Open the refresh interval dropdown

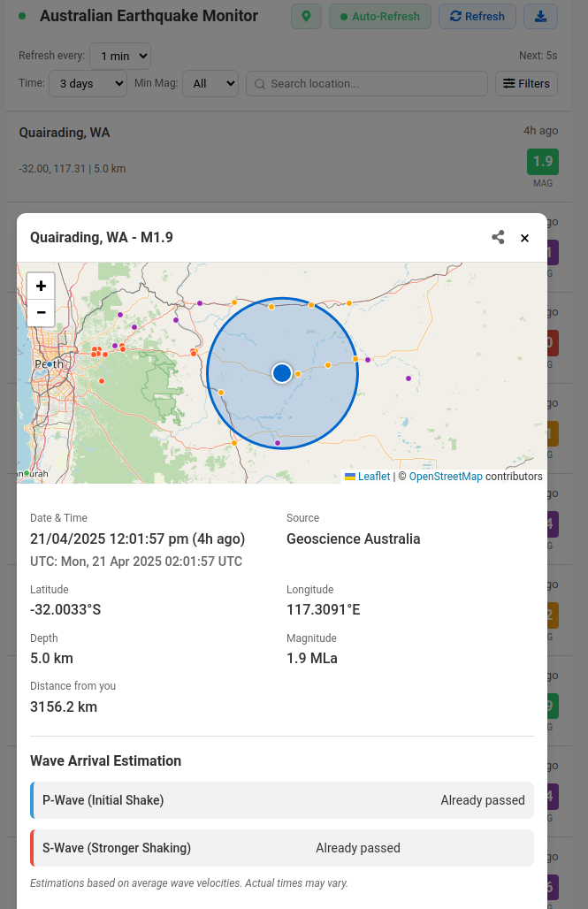119,56
